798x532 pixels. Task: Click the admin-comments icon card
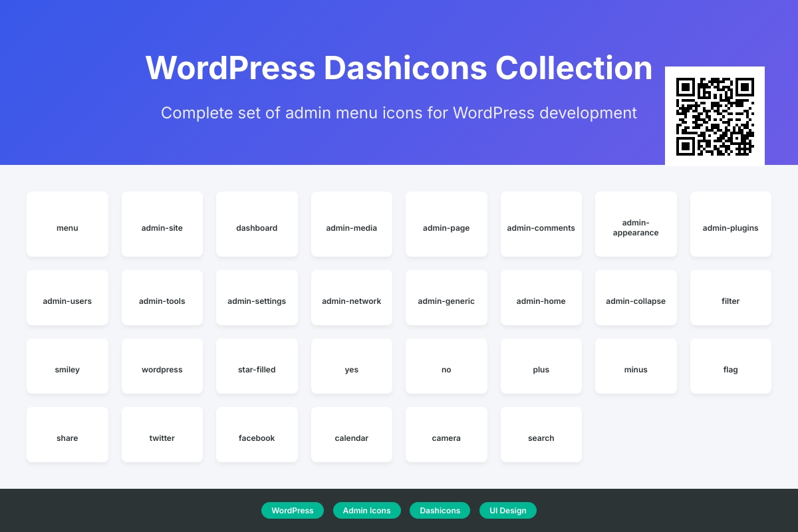tap(541, 224)
